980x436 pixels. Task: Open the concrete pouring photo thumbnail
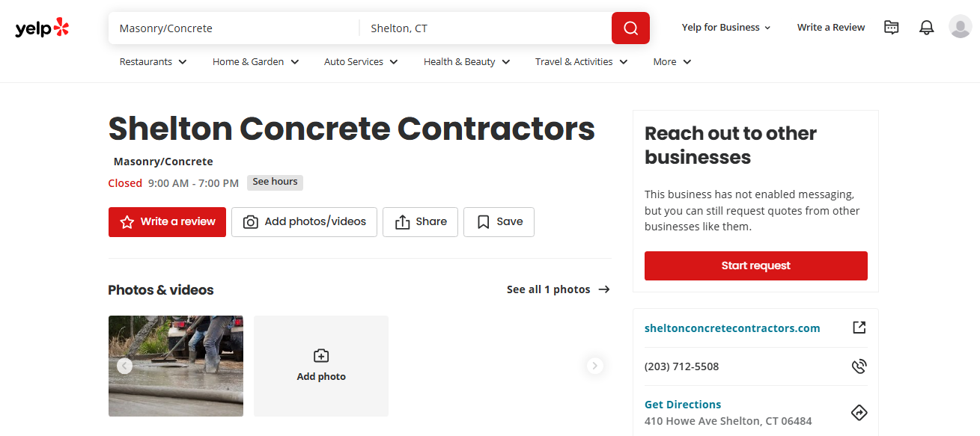pos(176,366)
